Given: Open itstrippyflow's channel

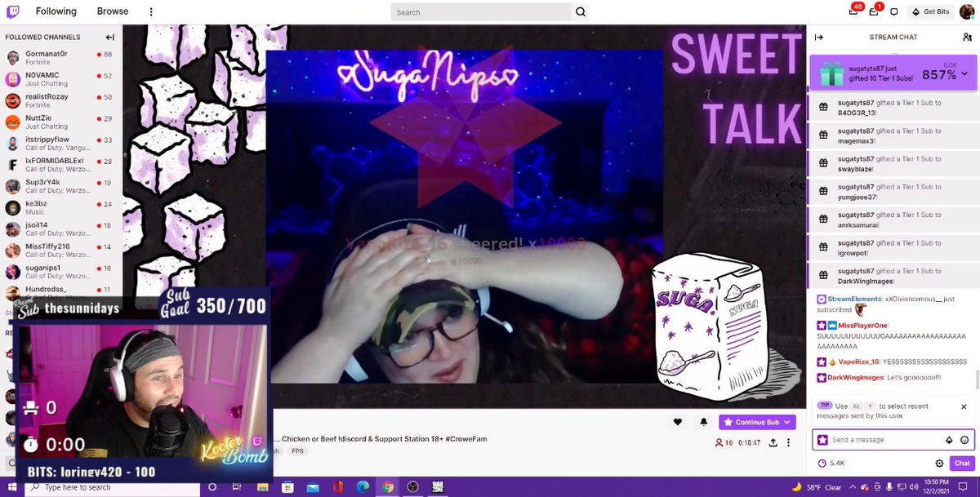Looking at the screenshot, I should coord(61,144).
